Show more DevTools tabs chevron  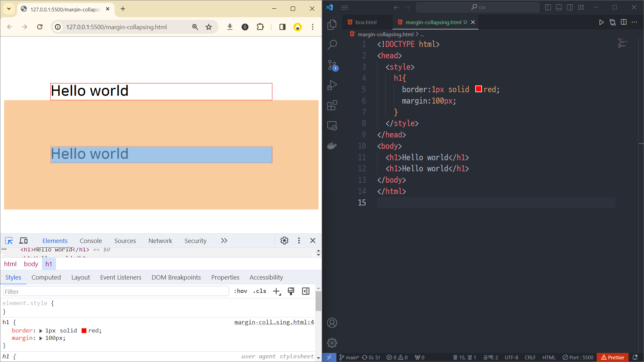pos(224,241)
